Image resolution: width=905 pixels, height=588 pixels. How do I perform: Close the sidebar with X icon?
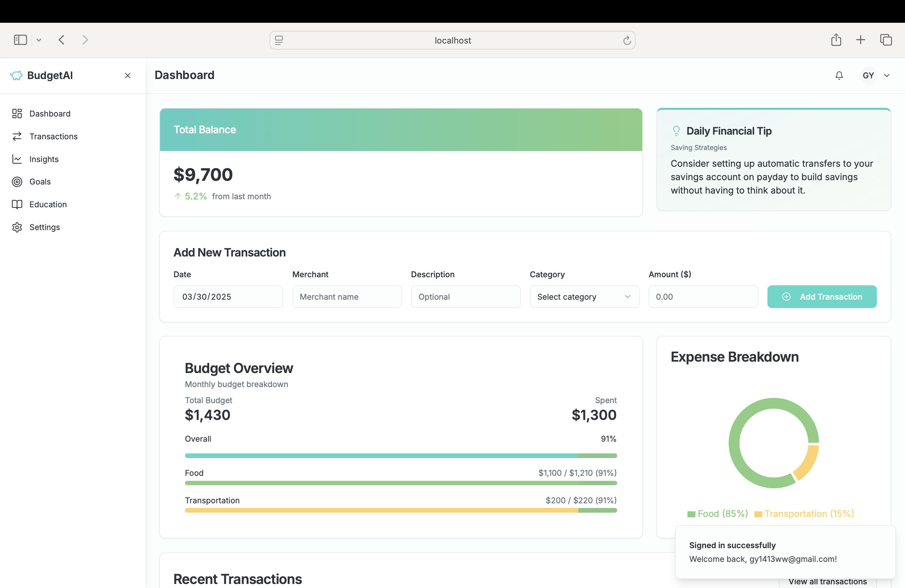[x=128, y=76]
